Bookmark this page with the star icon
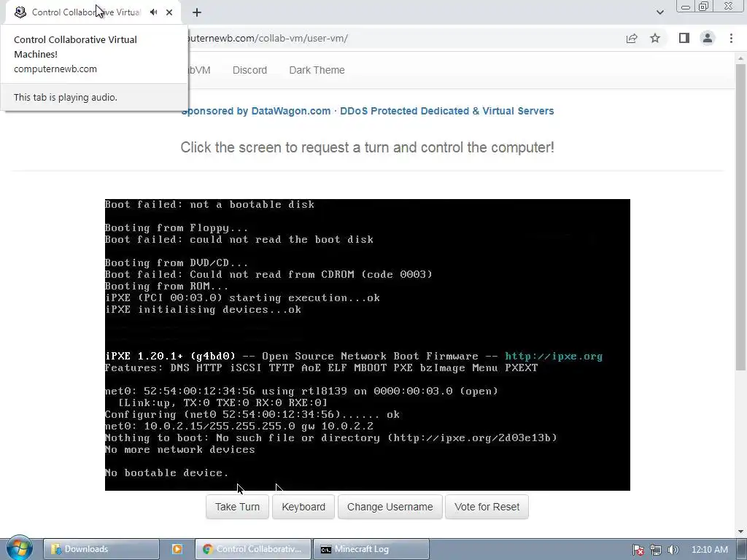The width and height of the screenshot is (747, 560). click(655, 38)
